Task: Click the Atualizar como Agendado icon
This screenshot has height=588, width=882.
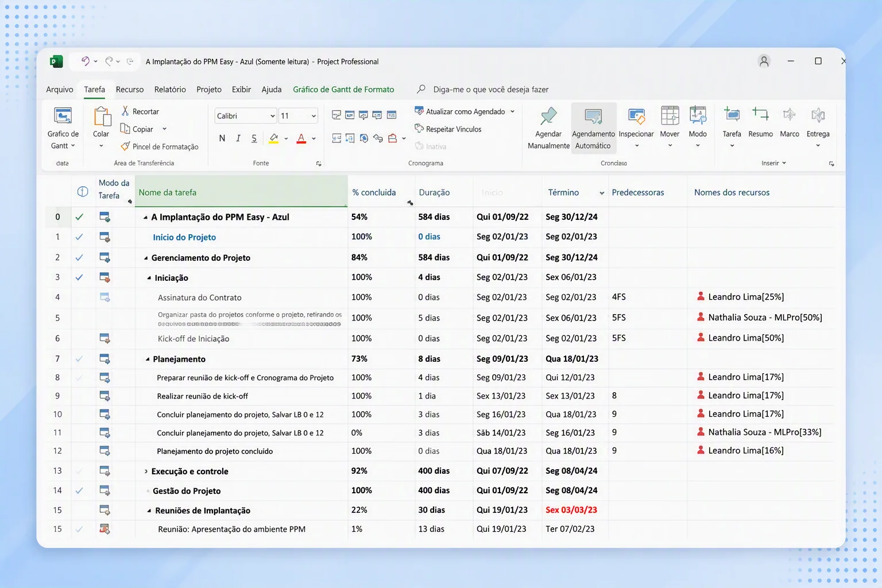Action: point(419,111)
